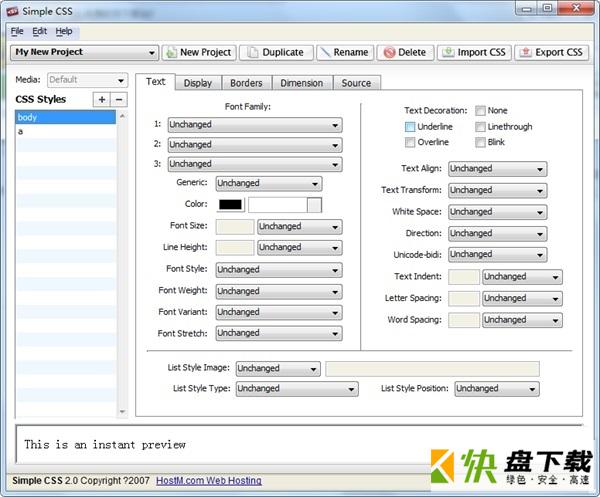The height and width of the screenshot is (497, 600).
Task: Switch to the Text tab
Action: [155, 81]
